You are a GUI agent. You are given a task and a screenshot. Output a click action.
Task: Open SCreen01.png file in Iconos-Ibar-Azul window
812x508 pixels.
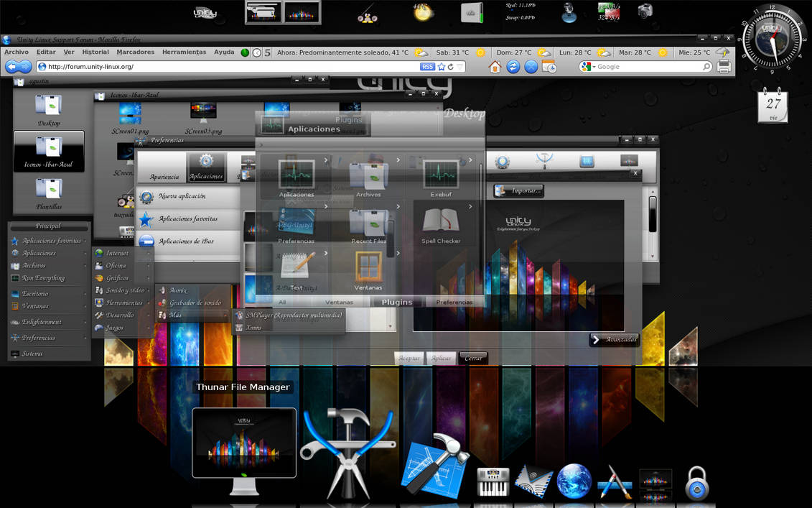click(x=130, y=119)
